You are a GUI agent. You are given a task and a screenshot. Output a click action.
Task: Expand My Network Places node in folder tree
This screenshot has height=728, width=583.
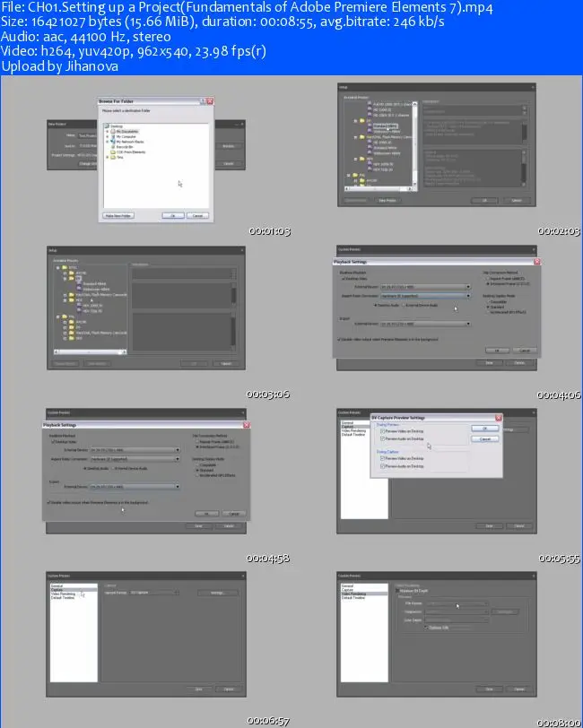click(108, 142)
